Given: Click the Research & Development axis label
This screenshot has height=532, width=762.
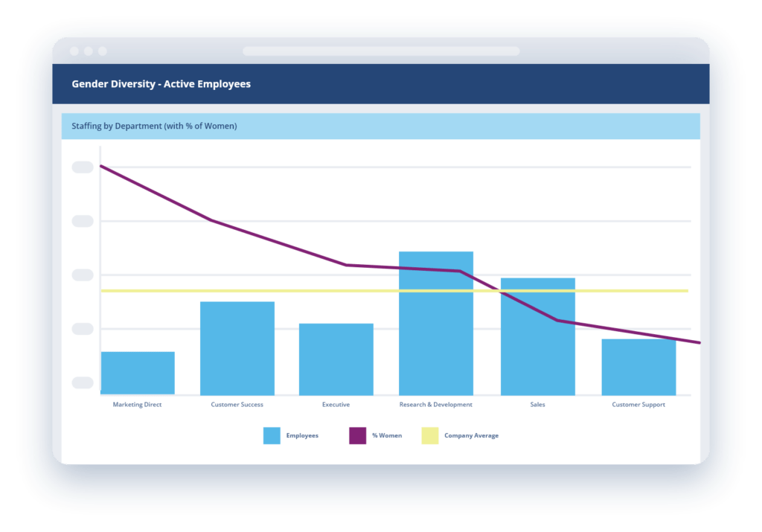Looking at the screenshot, I should pyautogui.click(x=436, y=404).
